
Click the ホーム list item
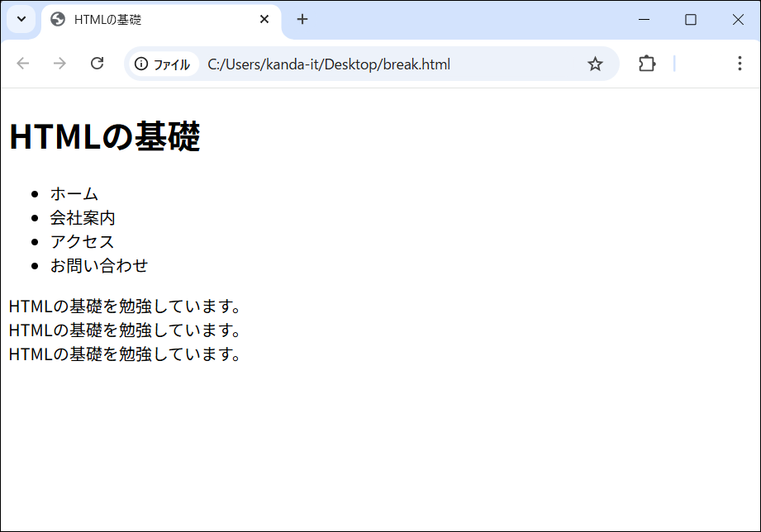click(x=74, y=193)
